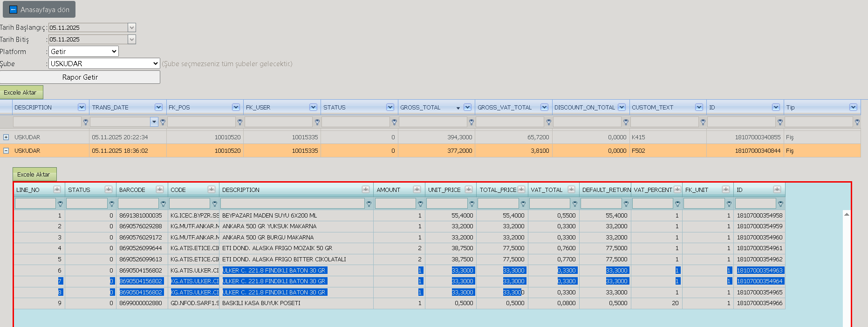868x327 pixels.
Task: Open the TRANS_DATE header dropdown arrow
Action: (158, 107)
